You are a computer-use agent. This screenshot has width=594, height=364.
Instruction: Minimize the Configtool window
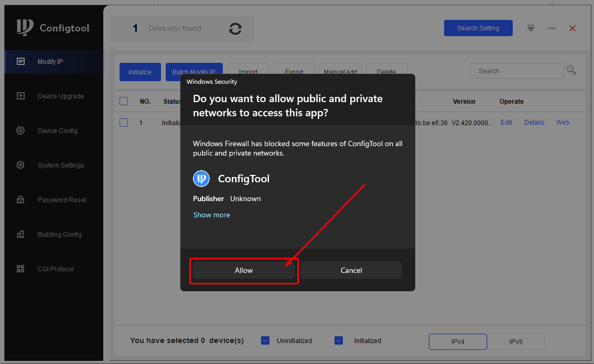552,28
